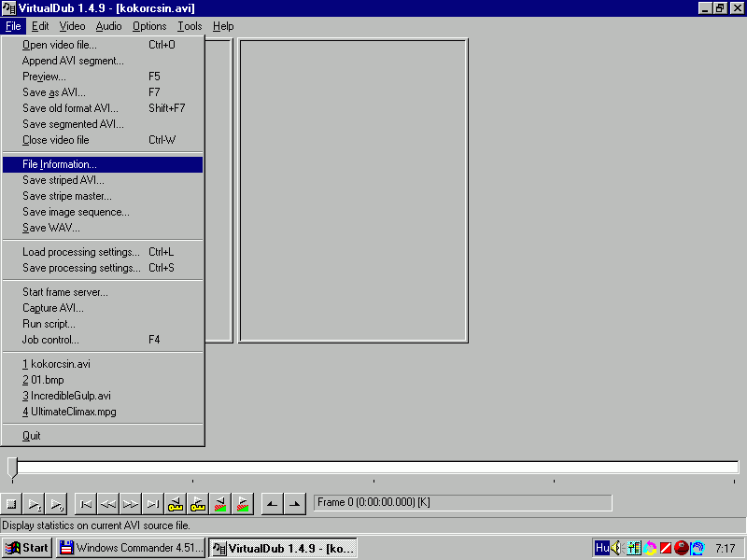Click the red square slash tray icon

pyautogui.click(x=666, y=548)
